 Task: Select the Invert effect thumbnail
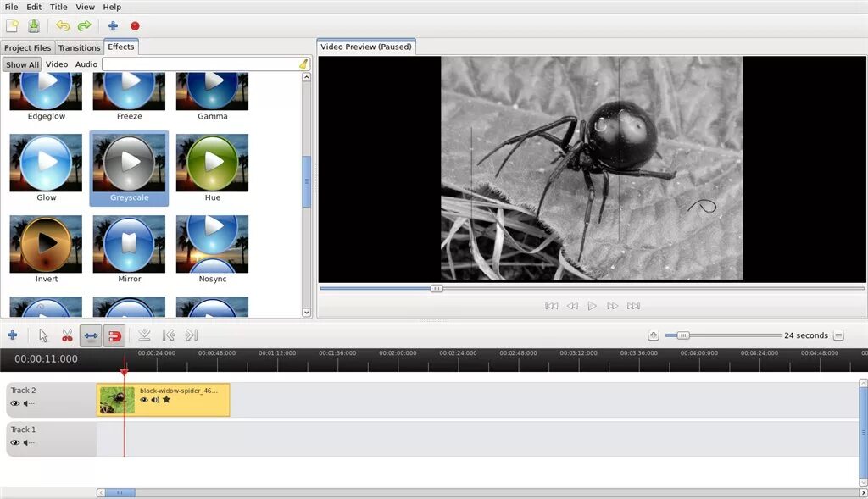coord(46,244)
